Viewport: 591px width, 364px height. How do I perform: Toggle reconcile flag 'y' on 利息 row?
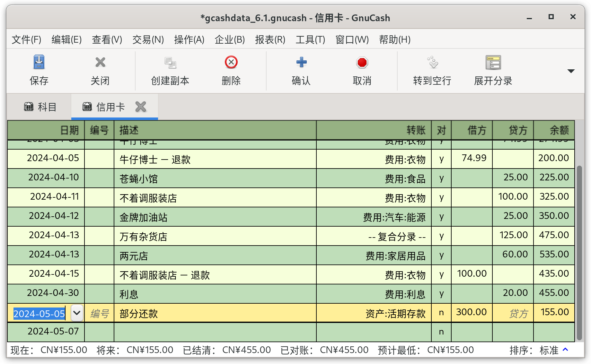(x=441, y=293)
